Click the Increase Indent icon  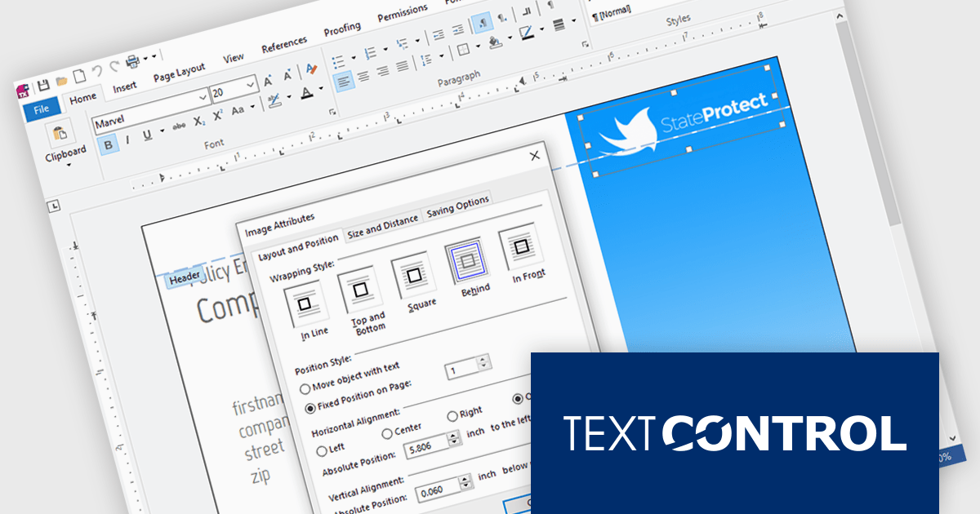[457, 30]
